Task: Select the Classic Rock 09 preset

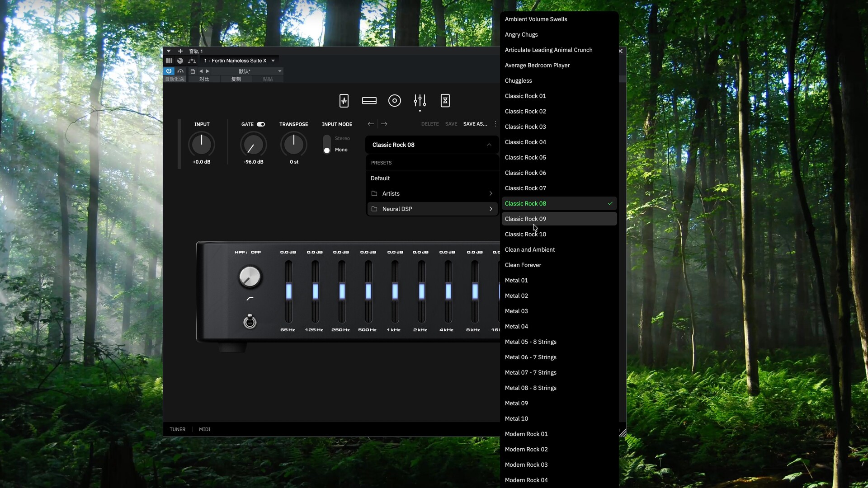Action: [525, 219]
